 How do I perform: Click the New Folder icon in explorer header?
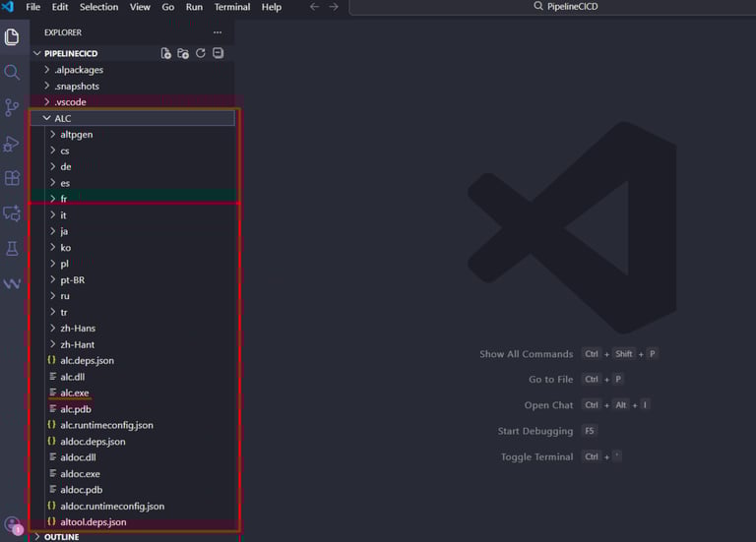pyautogui.click(x=183, y=53)
